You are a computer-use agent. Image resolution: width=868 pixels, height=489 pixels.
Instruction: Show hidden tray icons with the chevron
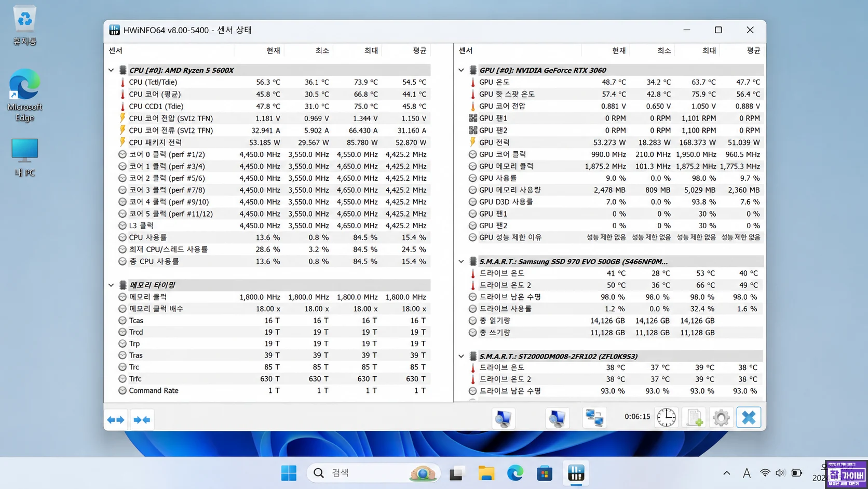tap(727, 473)
